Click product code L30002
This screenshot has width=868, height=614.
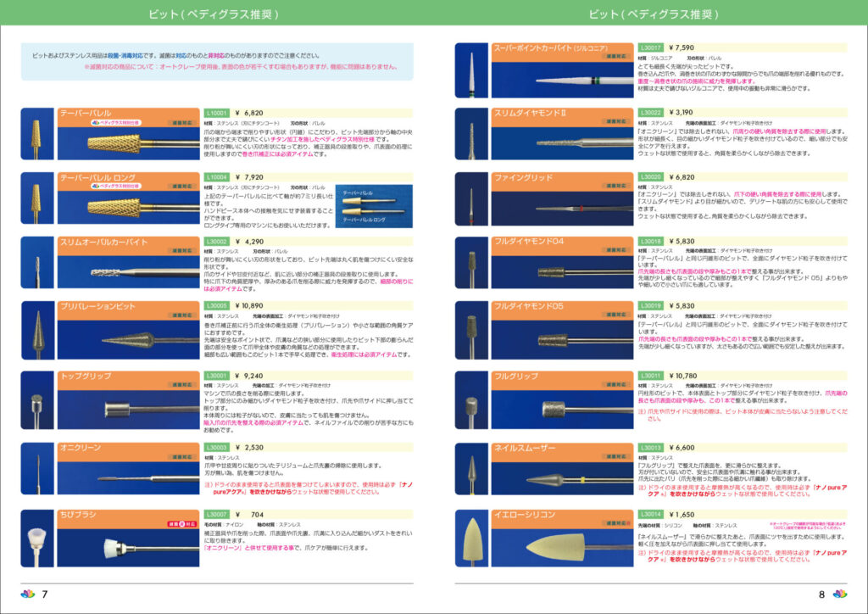(216, 242)
